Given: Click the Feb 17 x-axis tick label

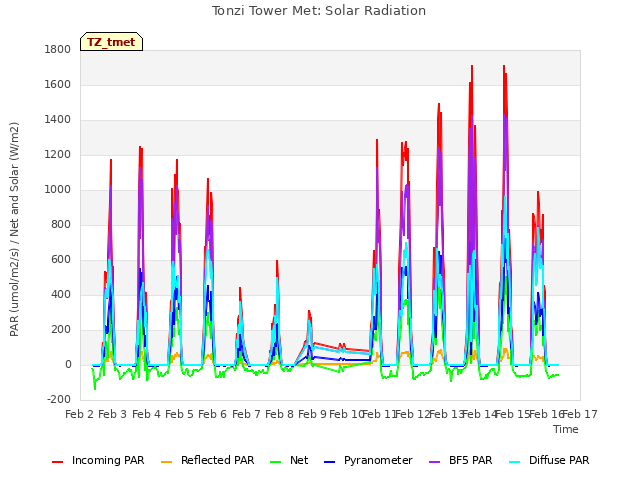Looking at the screenshot, I should (x=580, y=414).
